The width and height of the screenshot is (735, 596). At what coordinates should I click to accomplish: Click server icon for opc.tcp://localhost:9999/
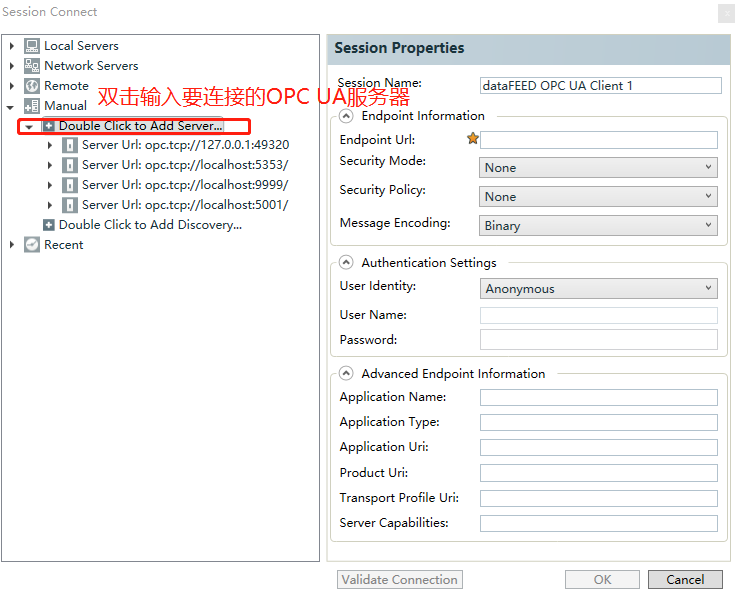(70, 185)
